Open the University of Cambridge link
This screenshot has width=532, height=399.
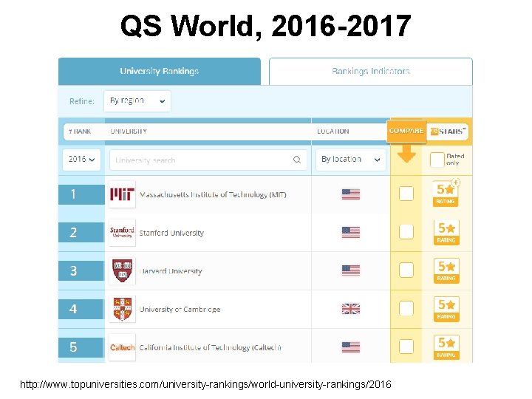[x=180, y=310]
